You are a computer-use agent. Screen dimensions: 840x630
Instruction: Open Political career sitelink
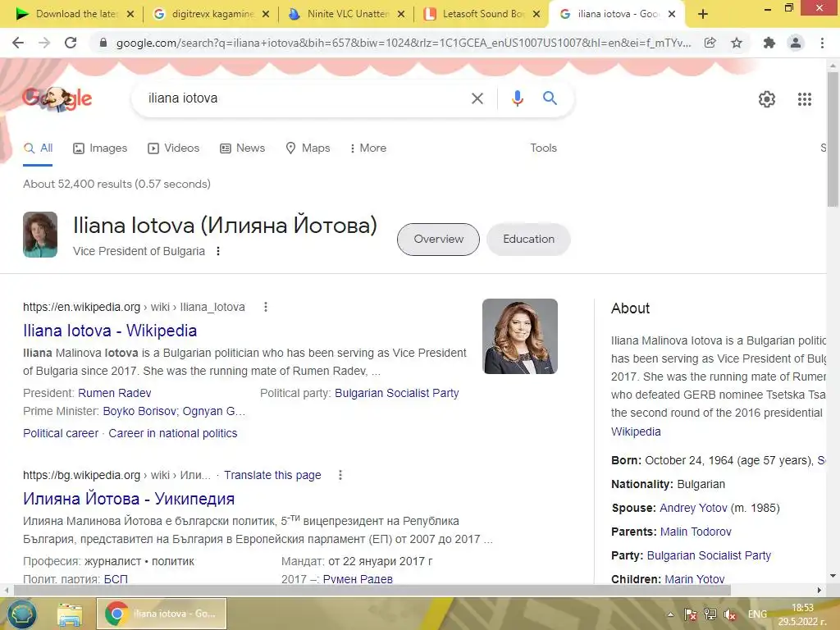[x=61, y=433]
